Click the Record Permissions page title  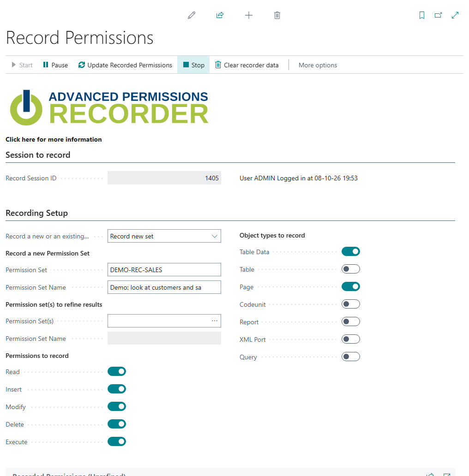click(79, 38)
